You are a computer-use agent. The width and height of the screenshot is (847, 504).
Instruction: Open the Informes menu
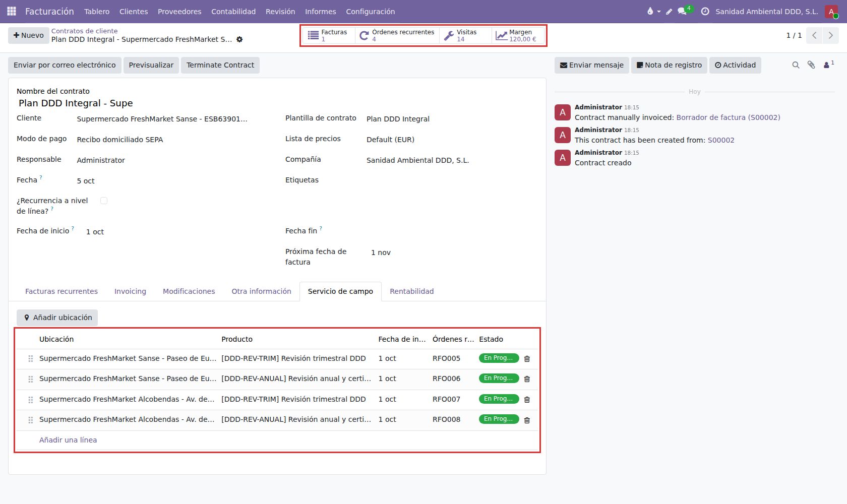321,11
